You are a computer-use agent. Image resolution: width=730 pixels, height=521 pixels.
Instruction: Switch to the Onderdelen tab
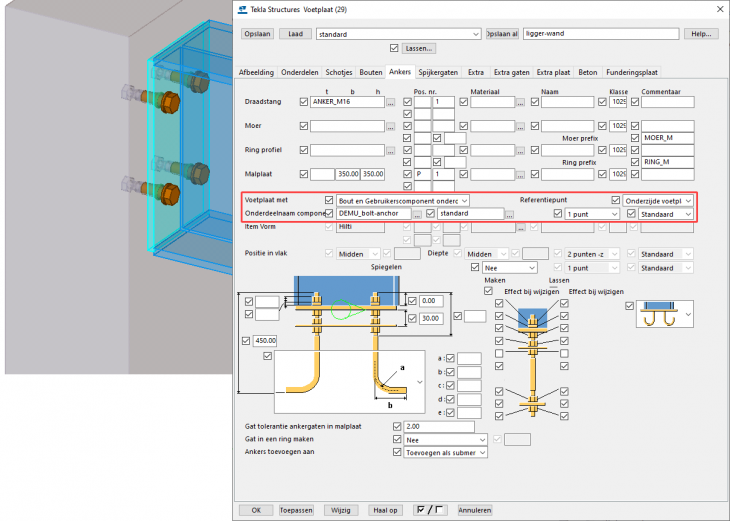pos(299,72)
